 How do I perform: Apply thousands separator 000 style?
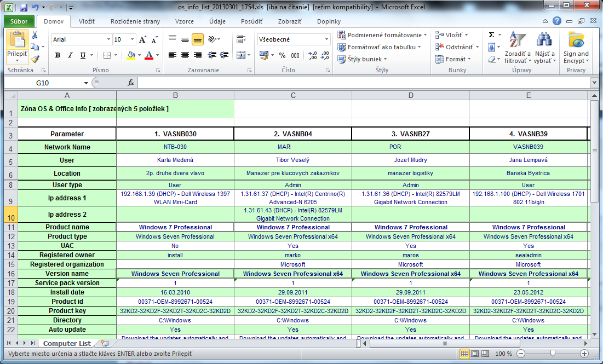coord(295,55)
